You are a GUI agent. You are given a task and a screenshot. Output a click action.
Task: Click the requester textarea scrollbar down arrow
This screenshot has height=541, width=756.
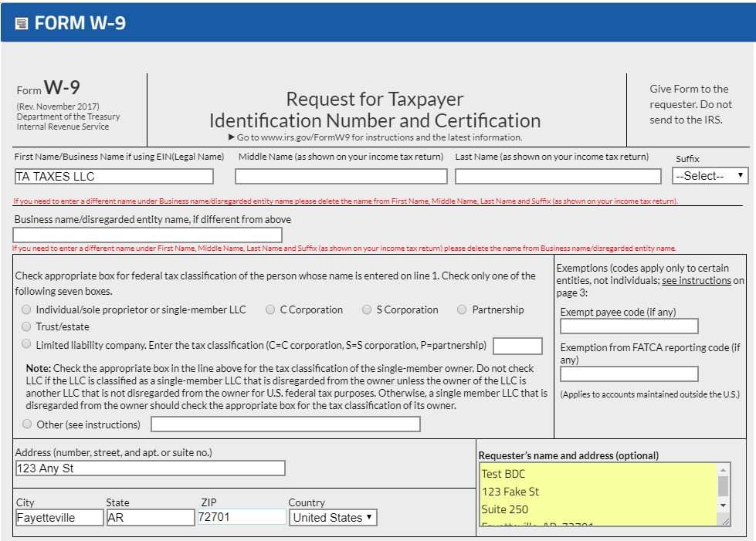[x=724, y=505]
